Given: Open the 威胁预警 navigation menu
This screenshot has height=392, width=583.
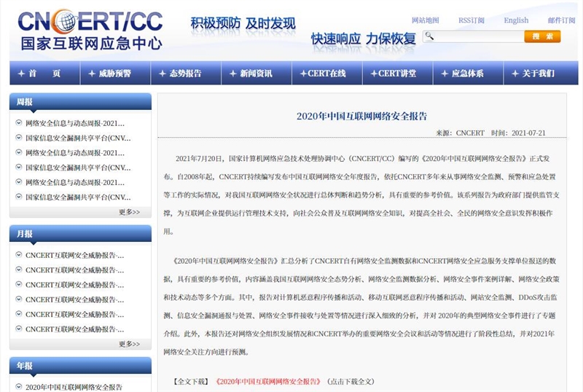Looking at the screenshot, I should [115, 74].
